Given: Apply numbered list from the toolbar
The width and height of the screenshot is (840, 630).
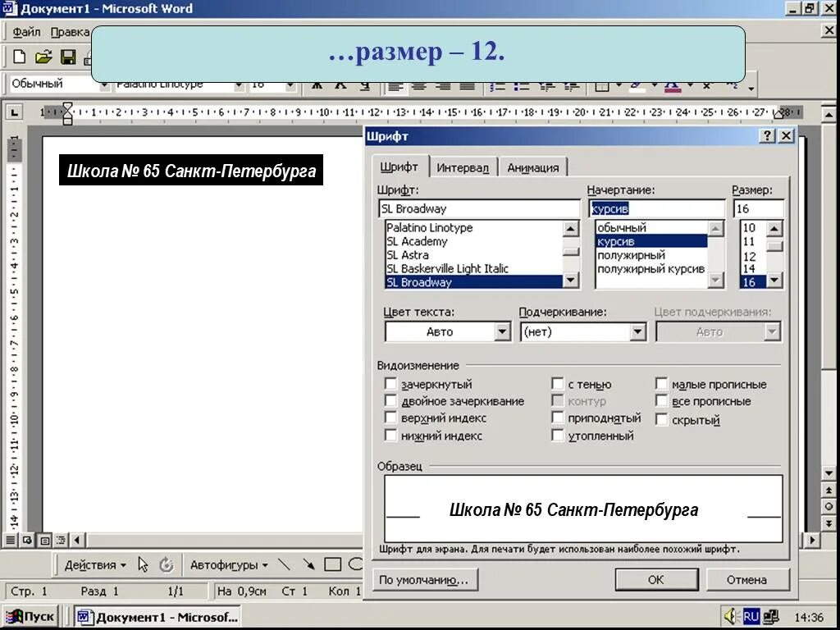Looking at the screenshot, I should tap(498, 85).
